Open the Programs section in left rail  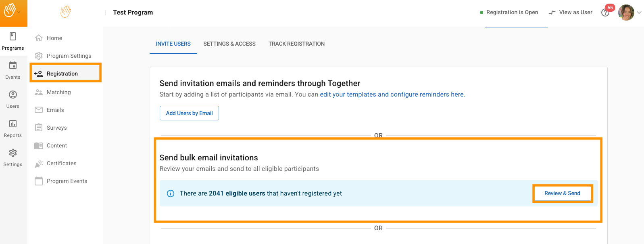tap(13, 41)
